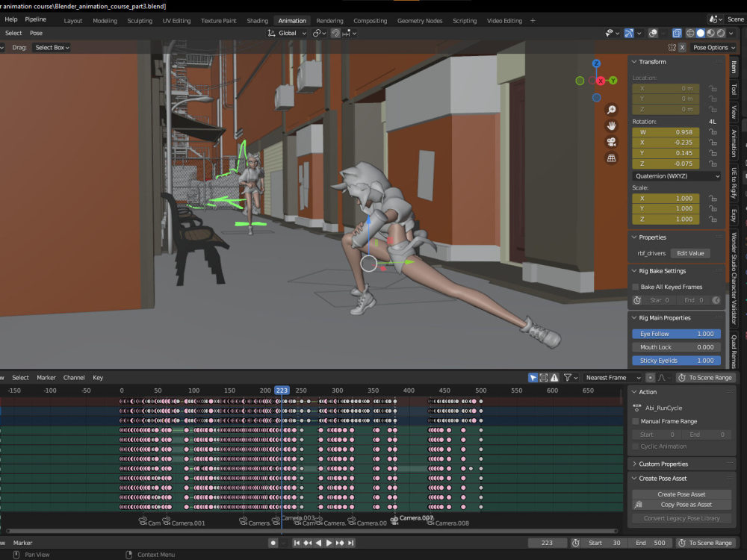Click the Mouth Lock slider
747x560 pixels.
pyautogui.click(x=677, y=347)
